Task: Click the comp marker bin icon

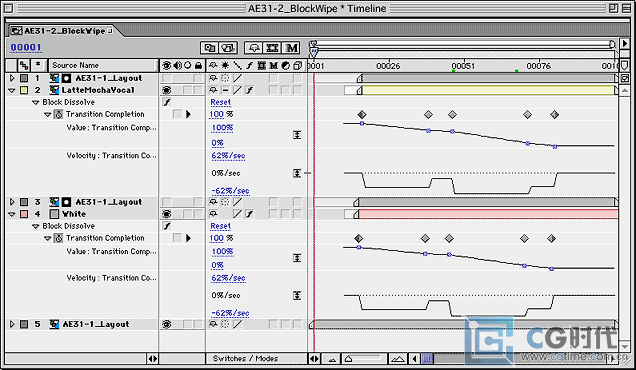Action: coord(625,66)
